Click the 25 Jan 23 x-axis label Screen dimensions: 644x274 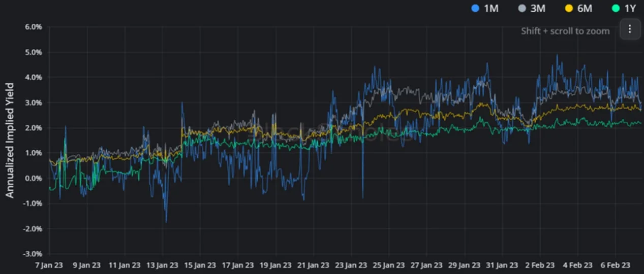coord(389,265)
